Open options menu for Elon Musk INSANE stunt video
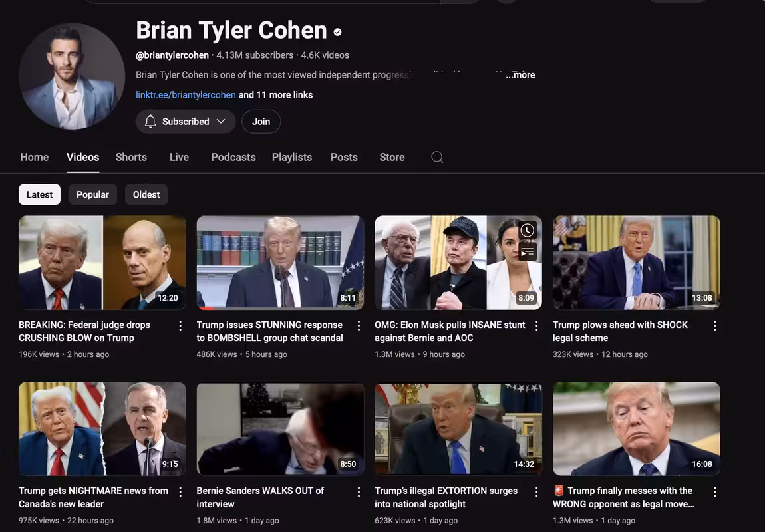765x532 pixels. 537,326
